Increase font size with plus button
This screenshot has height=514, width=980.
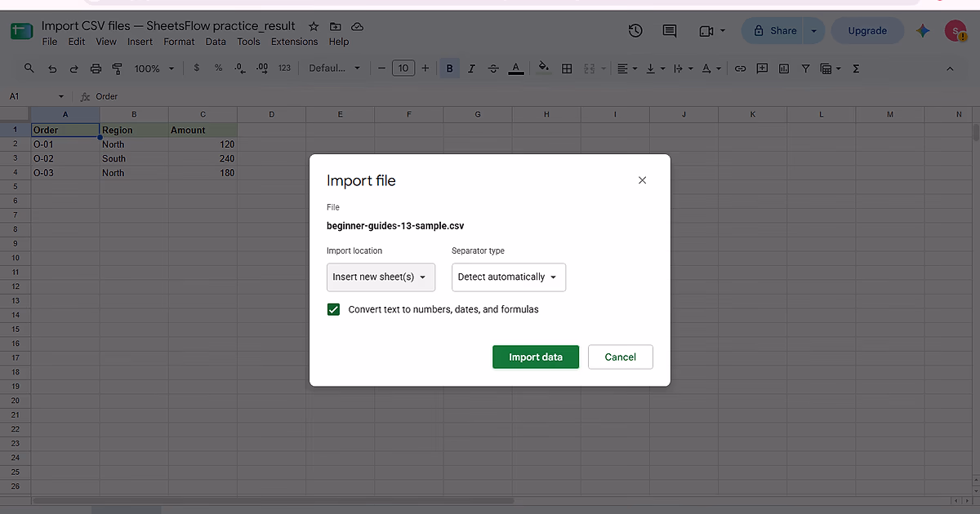pos(425,69)
